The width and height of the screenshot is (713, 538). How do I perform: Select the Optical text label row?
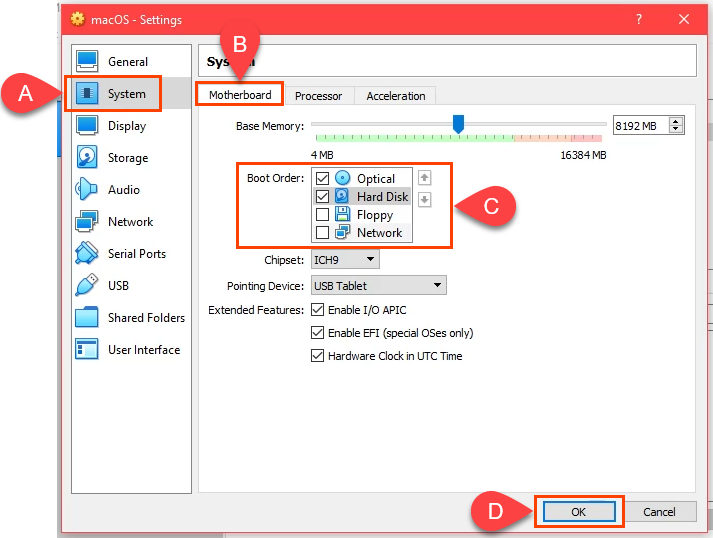(376, 179)
